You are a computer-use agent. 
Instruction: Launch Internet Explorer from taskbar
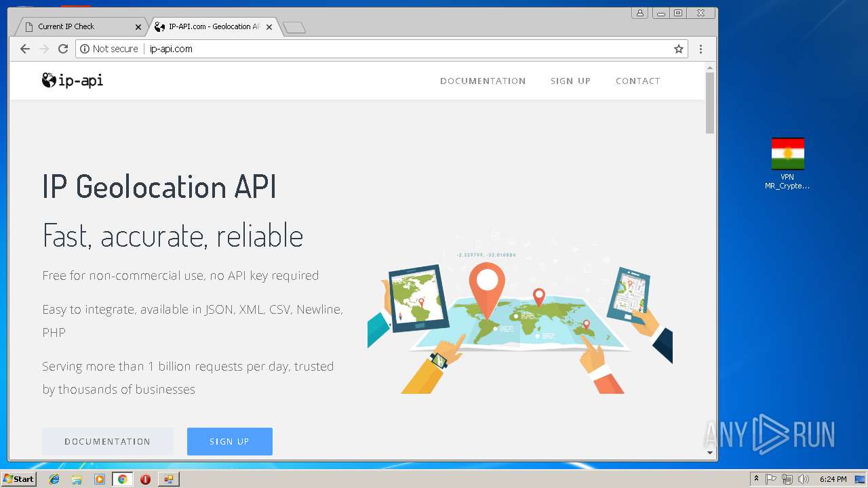(x=54, y=479)
